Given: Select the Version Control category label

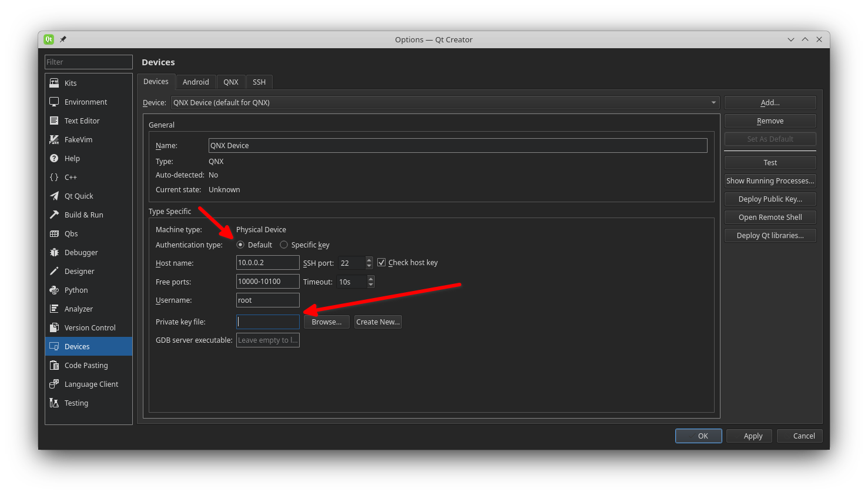Looking at the screenshot, I should point(90,327).
